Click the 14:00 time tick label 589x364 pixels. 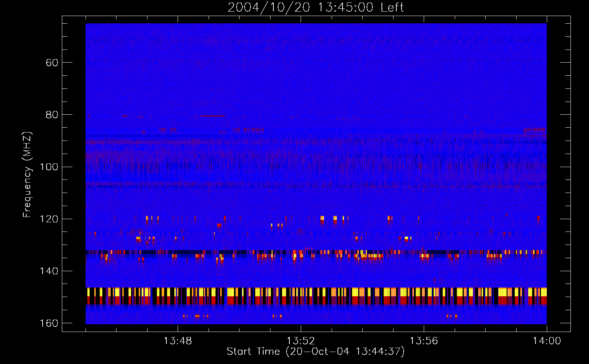click(x=547, y=341)
